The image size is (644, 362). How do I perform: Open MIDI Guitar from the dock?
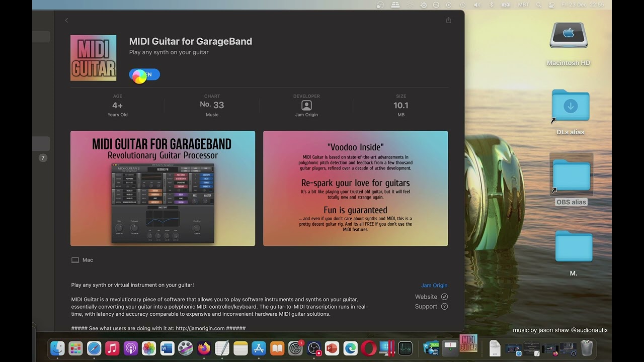point(468,344)
